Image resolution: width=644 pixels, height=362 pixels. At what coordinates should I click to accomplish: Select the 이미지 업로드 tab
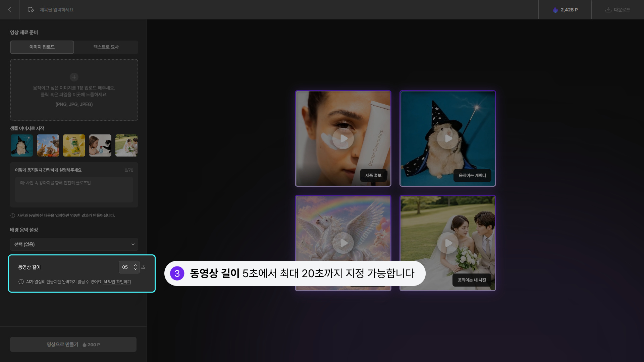pos(42,47)
